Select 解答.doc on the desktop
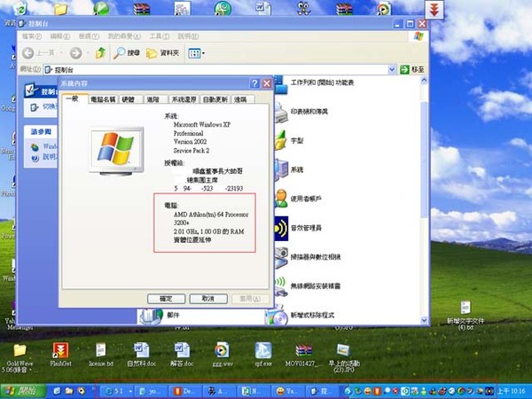 pyautogui.click(x=182, y=355)
